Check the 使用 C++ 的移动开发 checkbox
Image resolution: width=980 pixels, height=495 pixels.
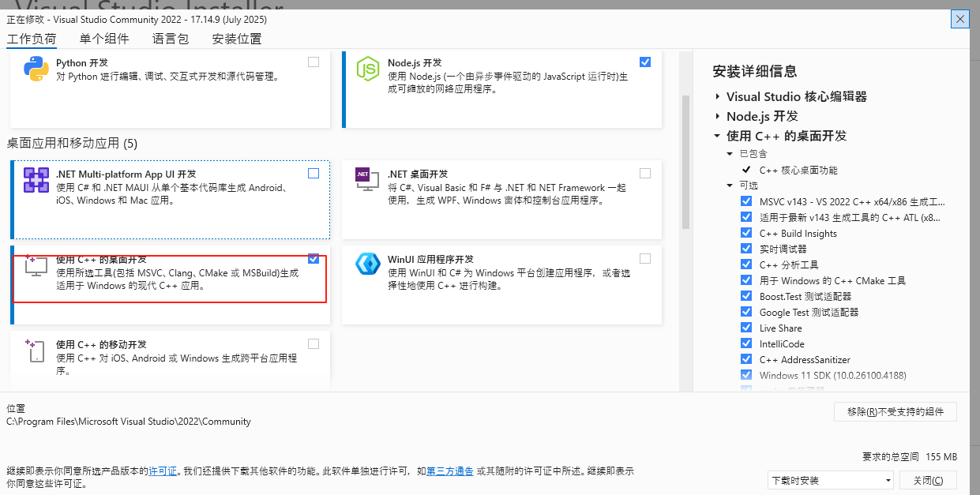coord(314,343)
